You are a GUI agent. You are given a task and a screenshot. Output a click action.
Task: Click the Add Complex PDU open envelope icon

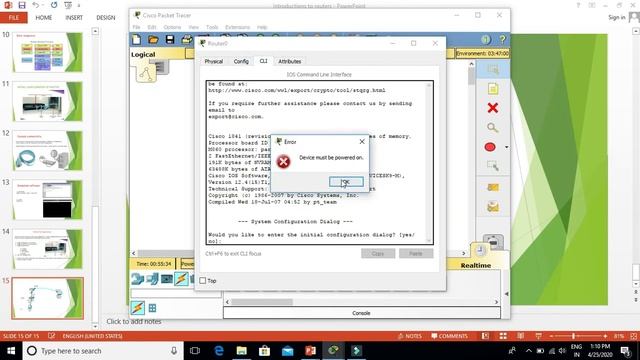(493, 207)
